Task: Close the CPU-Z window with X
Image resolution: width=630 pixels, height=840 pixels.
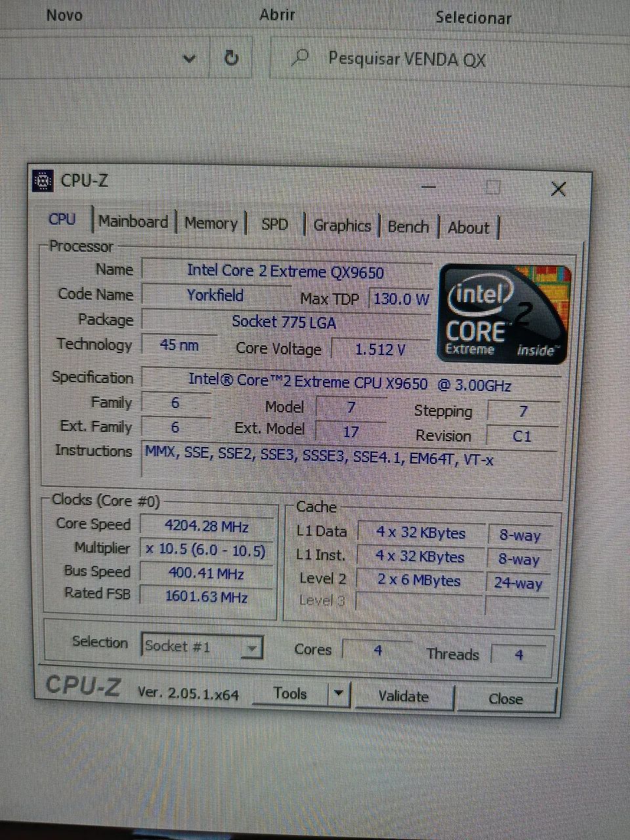Action: click(x=558, y=190)
